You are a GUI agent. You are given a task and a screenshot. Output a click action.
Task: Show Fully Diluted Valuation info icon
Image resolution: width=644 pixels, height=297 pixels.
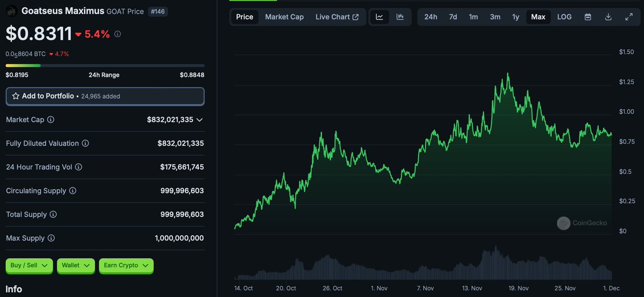click(85, 143)
